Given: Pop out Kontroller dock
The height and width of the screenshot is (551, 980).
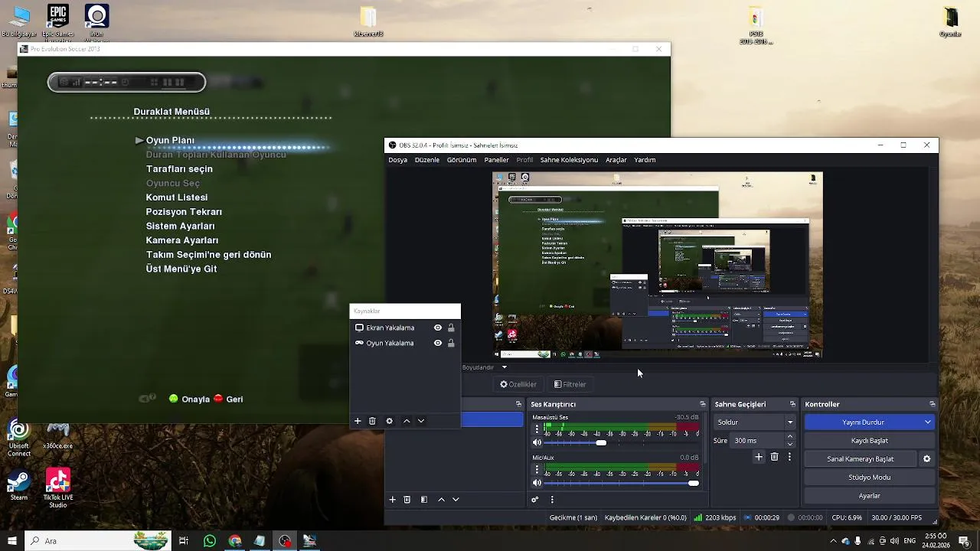Looking at the screenshot, I should coord(932,404).
